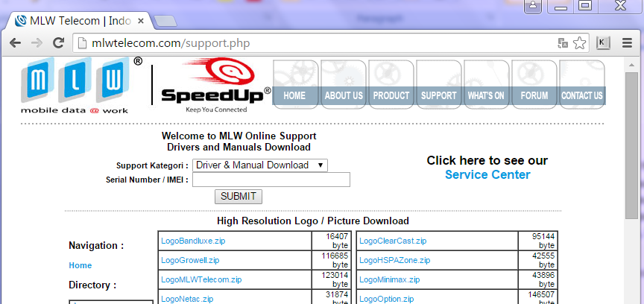
Task: Go back using the browser back arrow
Action: point(15,42)
